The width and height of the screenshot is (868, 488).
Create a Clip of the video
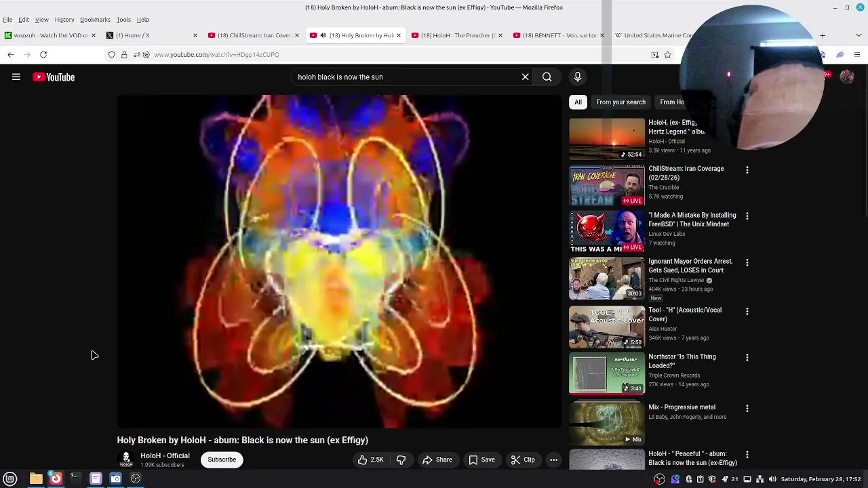(523, 460)
